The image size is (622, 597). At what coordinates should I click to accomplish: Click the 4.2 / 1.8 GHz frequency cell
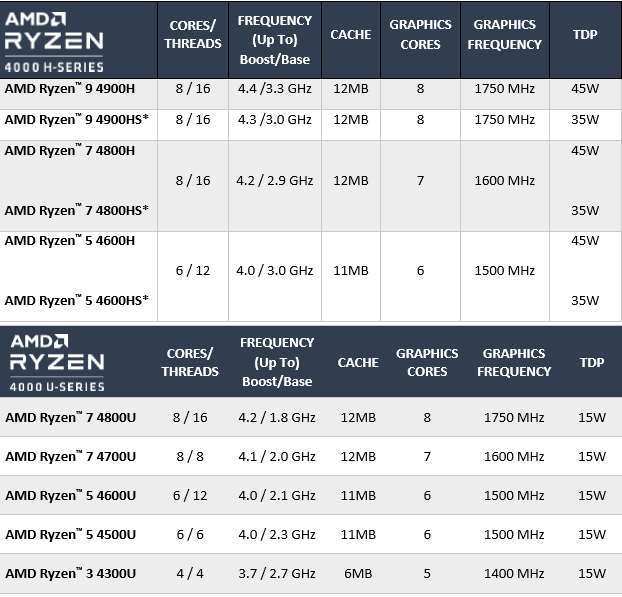pos(277,417)
